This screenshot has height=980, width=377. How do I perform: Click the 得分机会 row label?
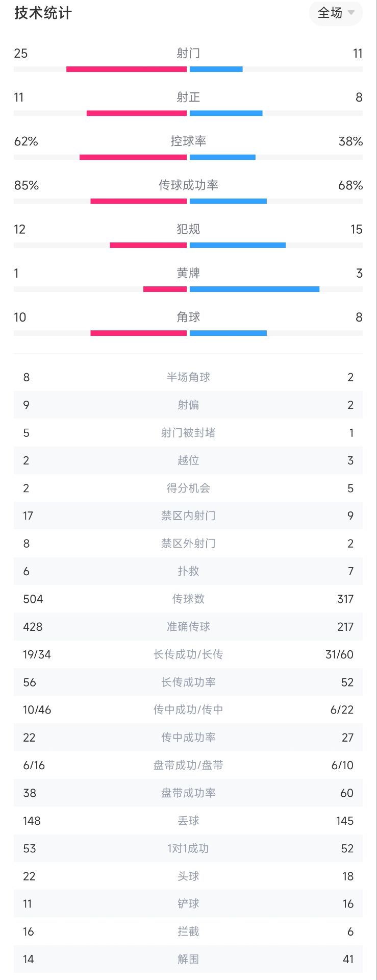[188, 488]
